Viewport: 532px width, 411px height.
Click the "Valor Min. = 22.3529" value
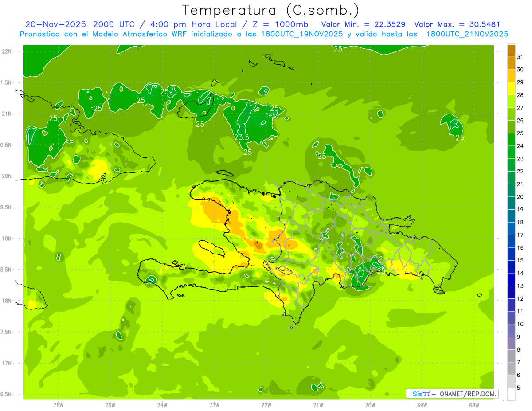363,24
